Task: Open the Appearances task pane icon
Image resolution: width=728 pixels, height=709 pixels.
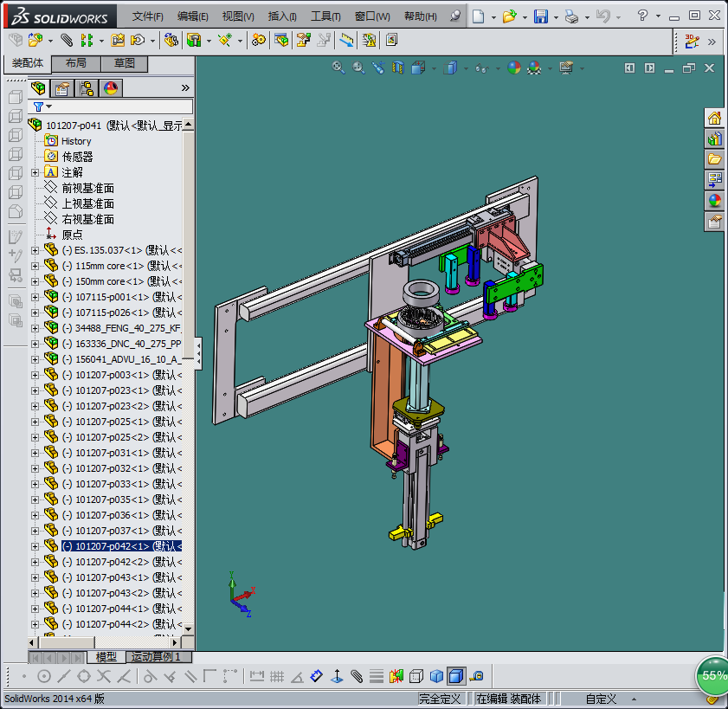Action: point(714,201)
